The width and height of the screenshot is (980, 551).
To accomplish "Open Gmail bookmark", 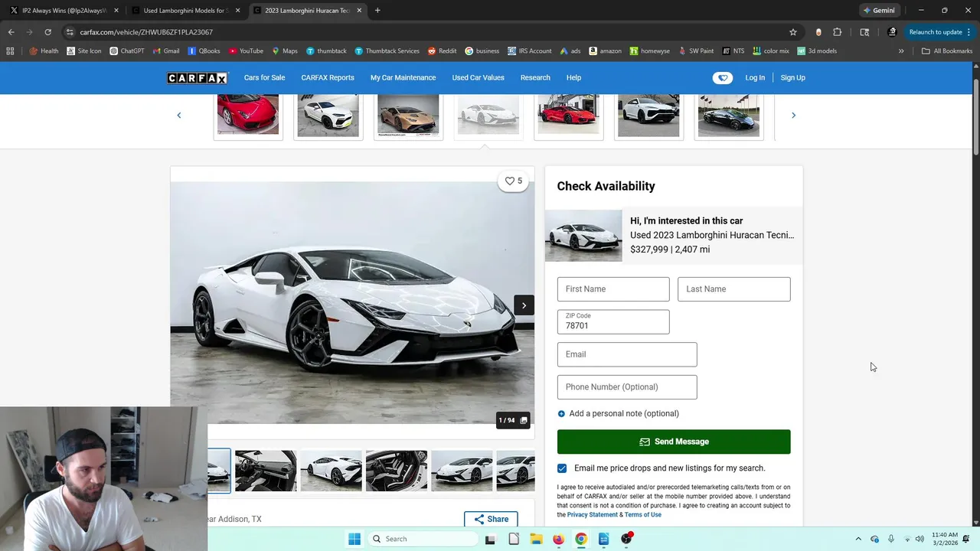I will click(x=166, y=51).
